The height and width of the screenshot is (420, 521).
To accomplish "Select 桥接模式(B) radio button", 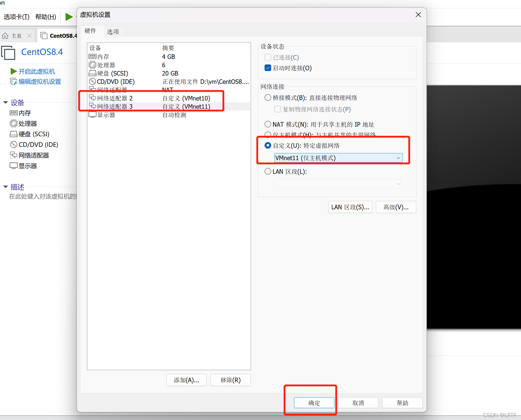I will pos(268,98).
